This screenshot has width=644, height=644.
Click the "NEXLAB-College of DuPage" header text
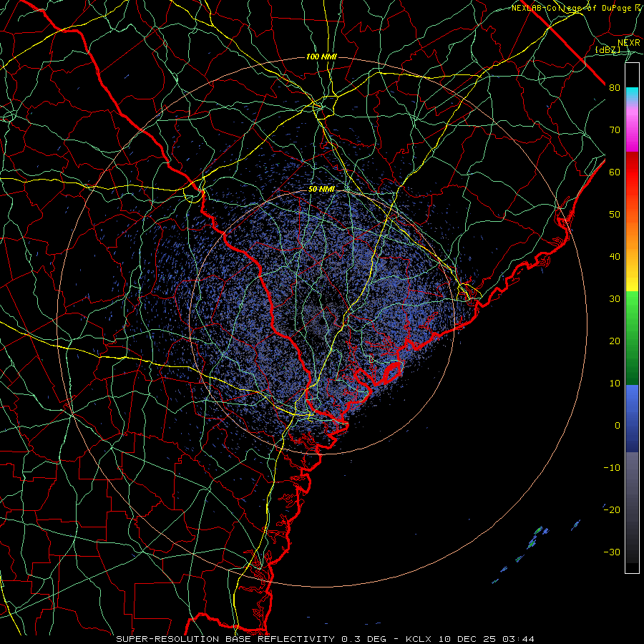[x=572, y=8]
